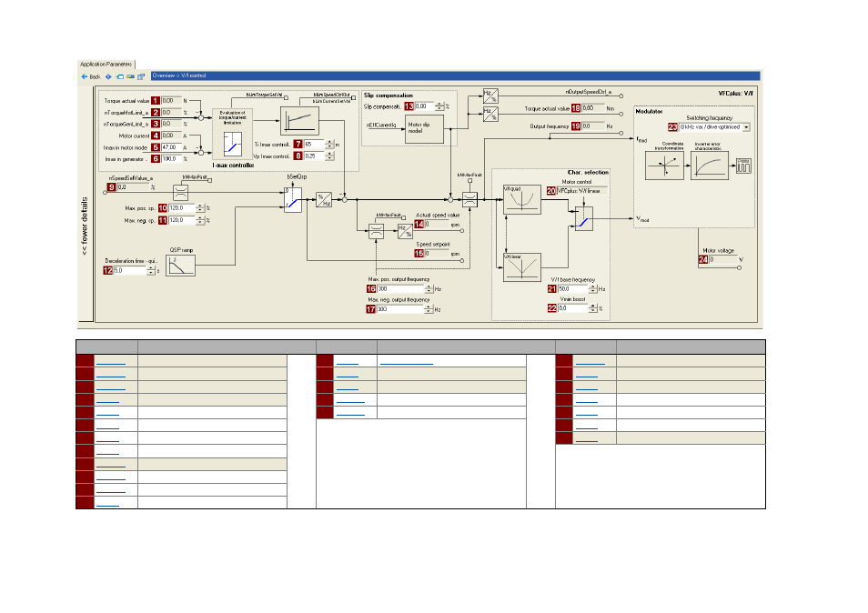The image size is (868, 613).
Task: Click the Motor current value field
Action: [172, 136]
